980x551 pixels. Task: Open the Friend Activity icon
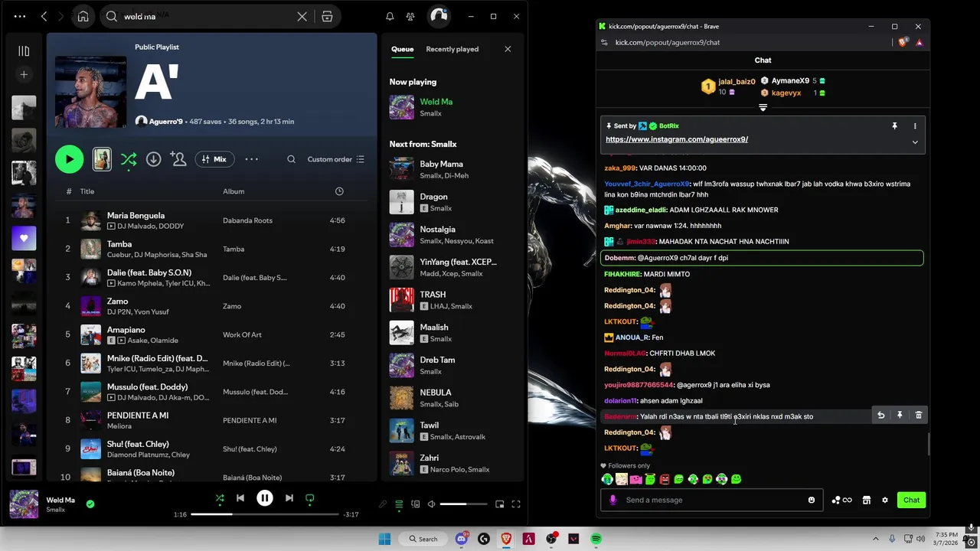click(x=410, y=16)
